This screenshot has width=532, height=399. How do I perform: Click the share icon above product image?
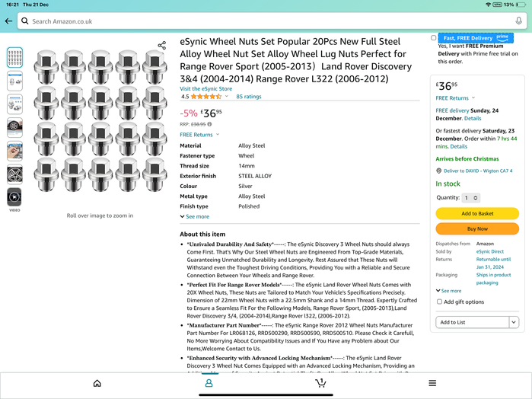162,46
